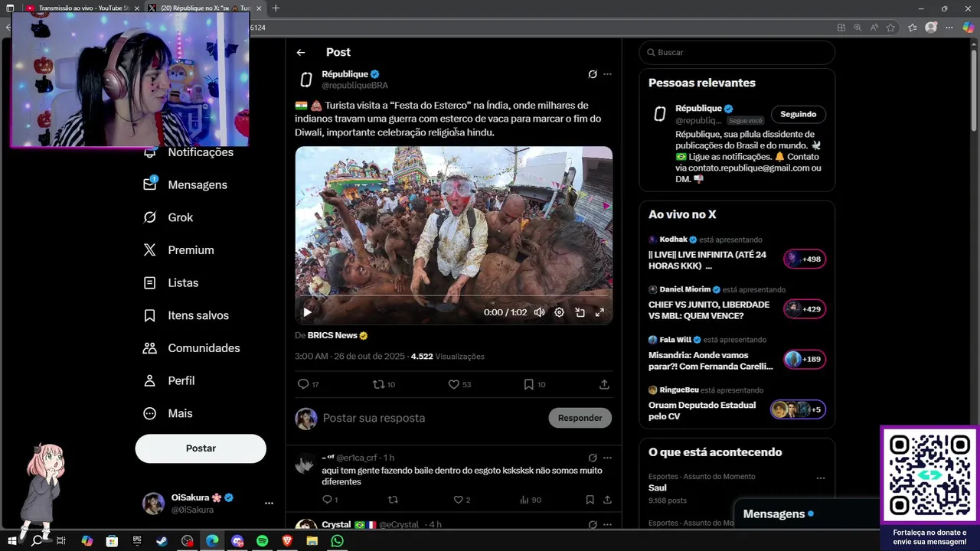The width and height of the screenshot is (980, 551).
Task: Click the Postar button
Action: pos(201,448)
